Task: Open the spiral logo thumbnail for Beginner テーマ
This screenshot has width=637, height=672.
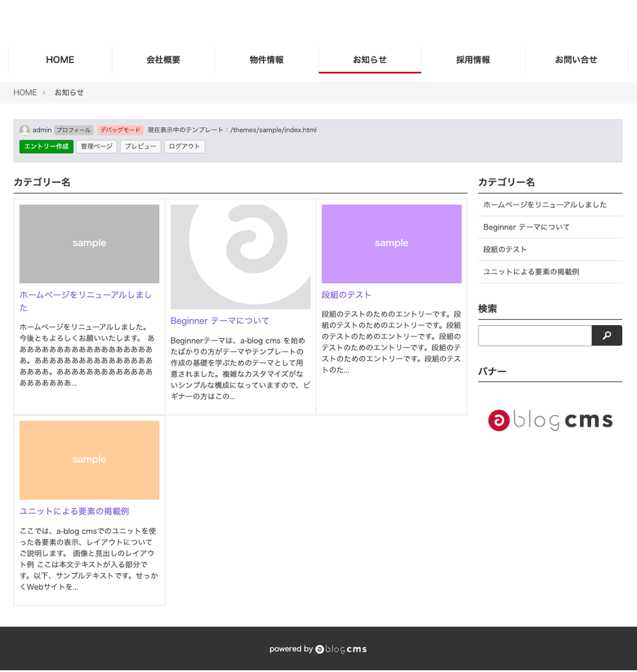Action: (x=241, y=257)
